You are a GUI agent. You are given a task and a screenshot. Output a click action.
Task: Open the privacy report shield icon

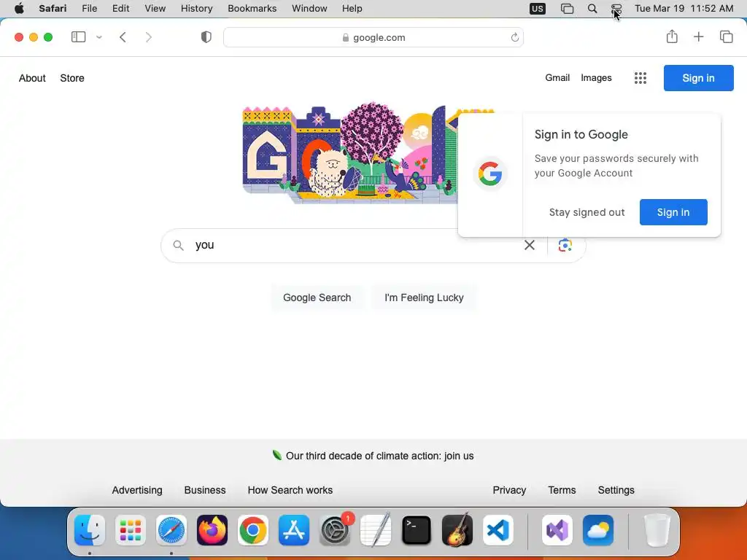(x=206, y=37)
